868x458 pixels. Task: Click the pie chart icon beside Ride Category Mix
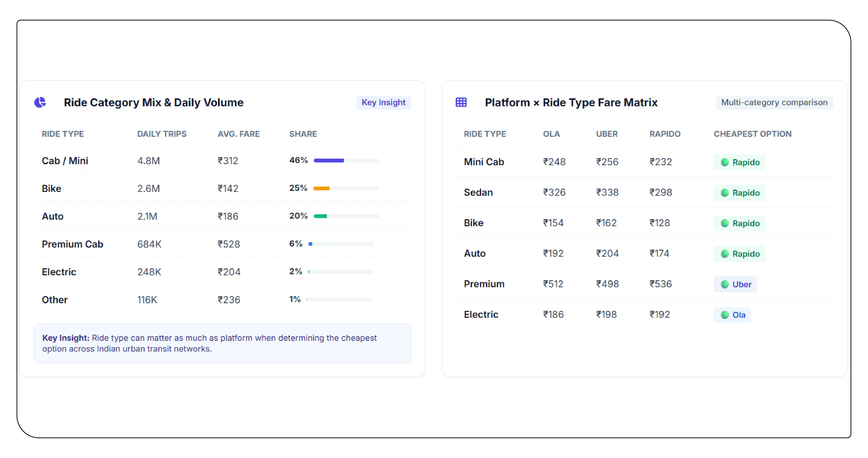40,102
